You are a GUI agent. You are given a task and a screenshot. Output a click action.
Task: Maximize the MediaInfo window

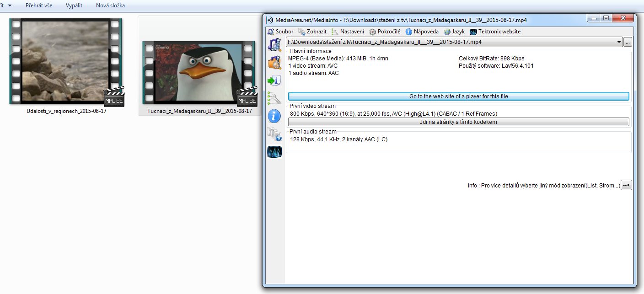606,18
